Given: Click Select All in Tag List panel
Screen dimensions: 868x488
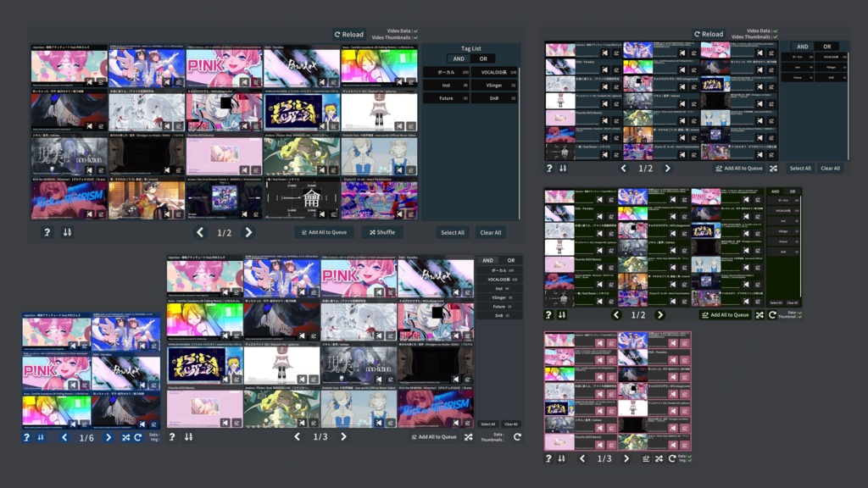Looking at the screenshot, I should click(x=453, y=232).
